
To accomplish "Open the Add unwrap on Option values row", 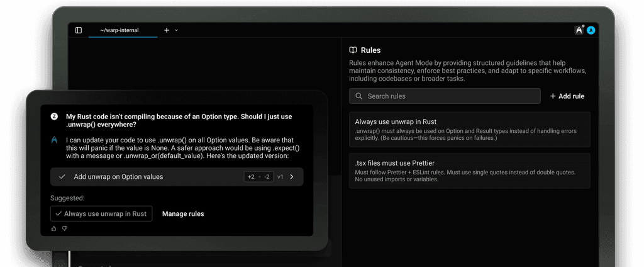I will click(177, 176).
